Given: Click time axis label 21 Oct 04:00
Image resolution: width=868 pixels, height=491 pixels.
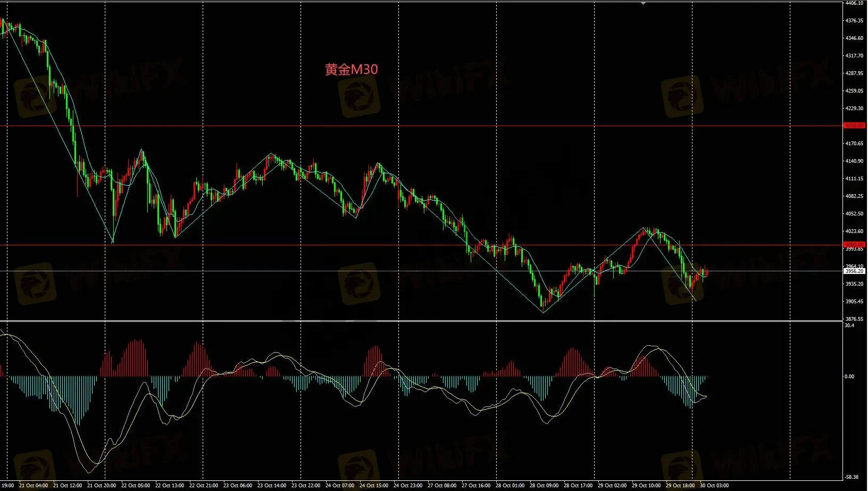Looking at the screenshot, I should click(x=34, y=486).
